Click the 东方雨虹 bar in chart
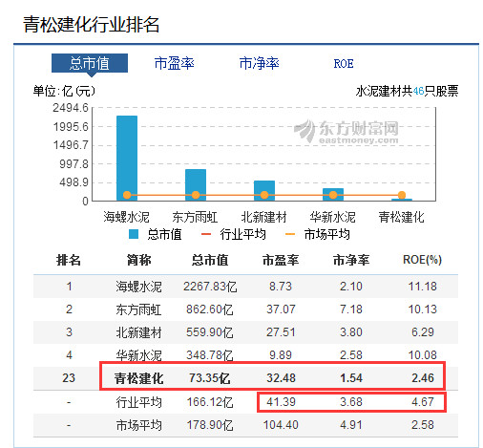This screenshot has height=448, width=483. 196,185
